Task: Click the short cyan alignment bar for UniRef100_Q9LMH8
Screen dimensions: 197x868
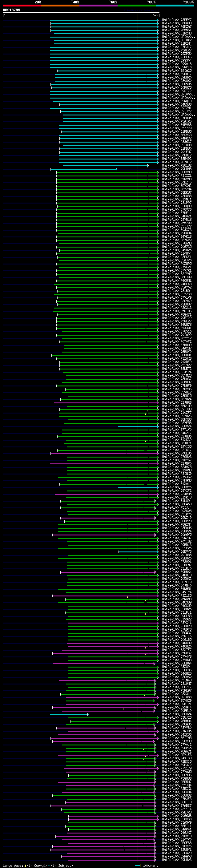Action: (x=84, y=169)
